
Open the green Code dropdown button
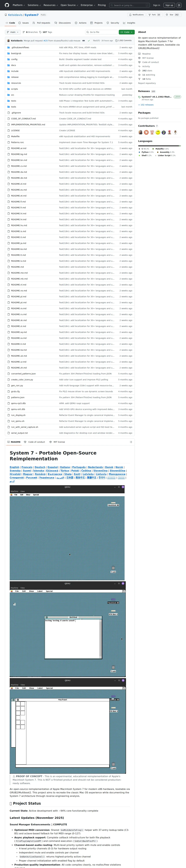(x=127, y=32)
